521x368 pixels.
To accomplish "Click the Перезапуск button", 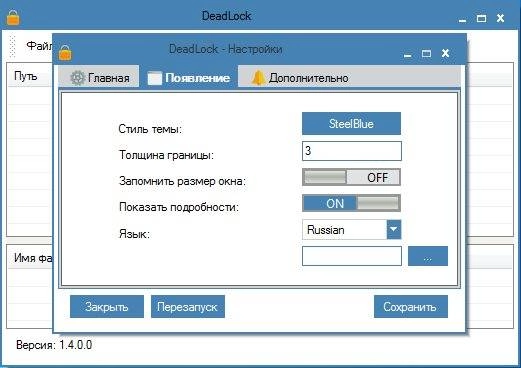I will coord(188,306).
